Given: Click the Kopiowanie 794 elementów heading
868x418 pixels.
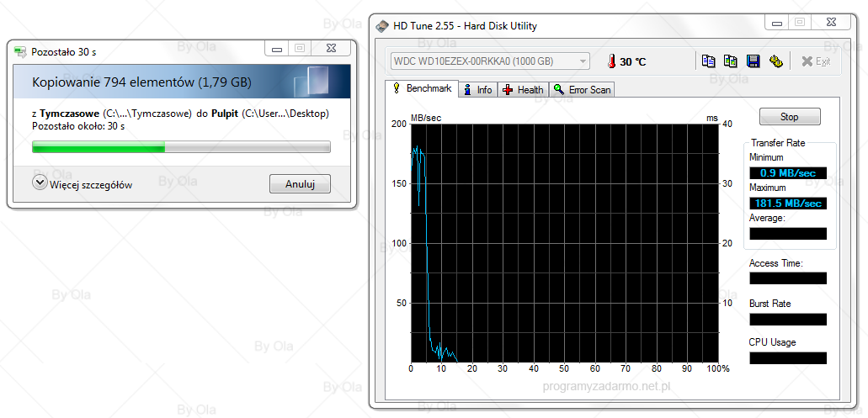Looking at the screenshot, I should coord(141,82).
